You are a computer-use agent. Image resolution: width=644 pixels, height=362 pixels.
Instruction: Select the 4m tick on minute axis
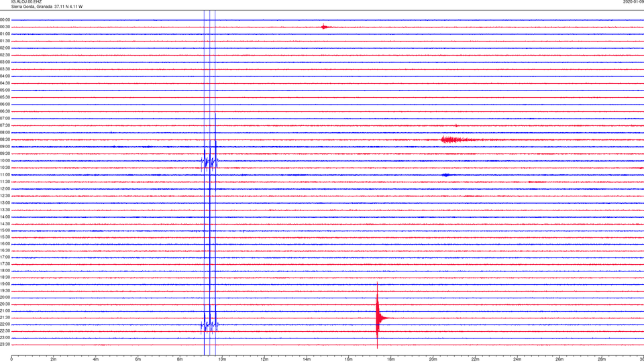coord(96,359)
